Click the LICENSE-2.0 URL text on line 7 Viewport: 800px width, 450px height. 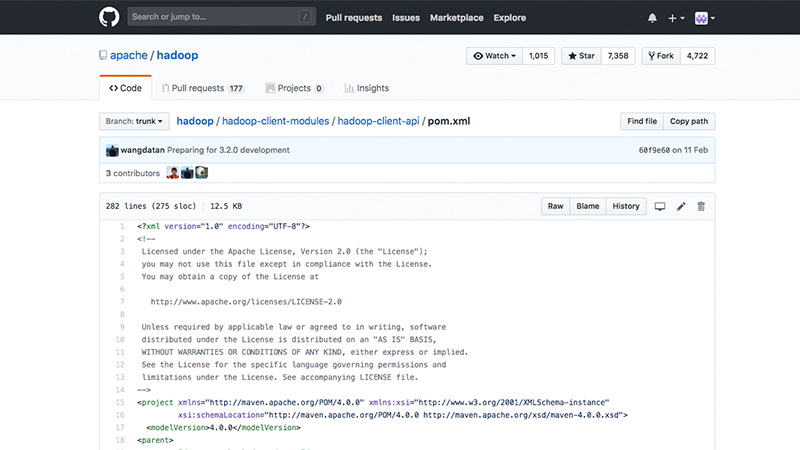[246, 302]
